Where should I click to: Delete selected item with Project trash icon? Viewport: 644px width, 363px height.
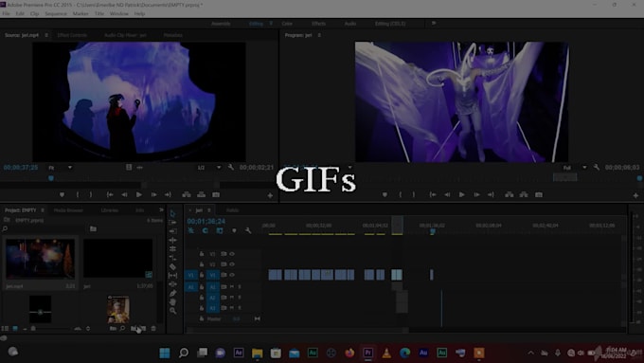(x=153, y=329)
